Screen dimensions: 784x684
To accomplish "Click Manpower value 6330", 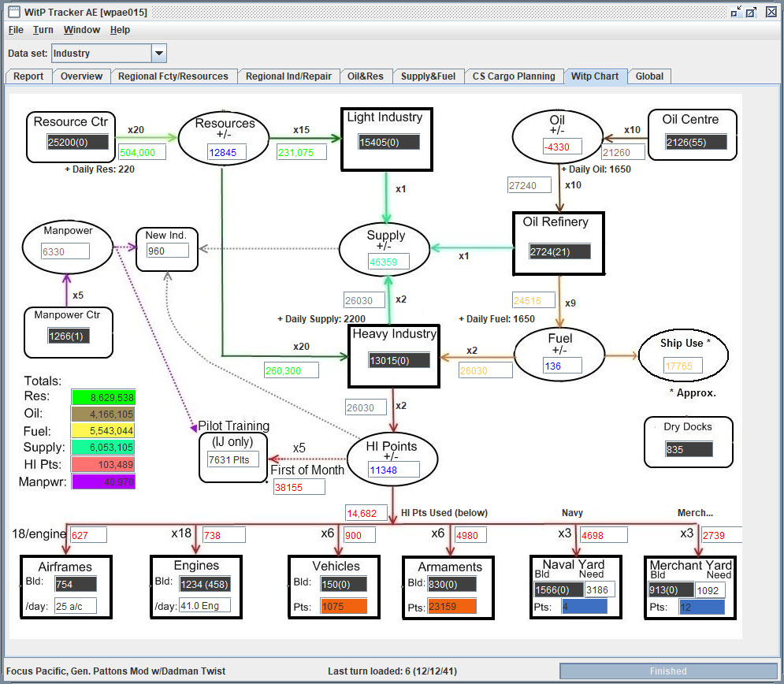I will point(65,251).
